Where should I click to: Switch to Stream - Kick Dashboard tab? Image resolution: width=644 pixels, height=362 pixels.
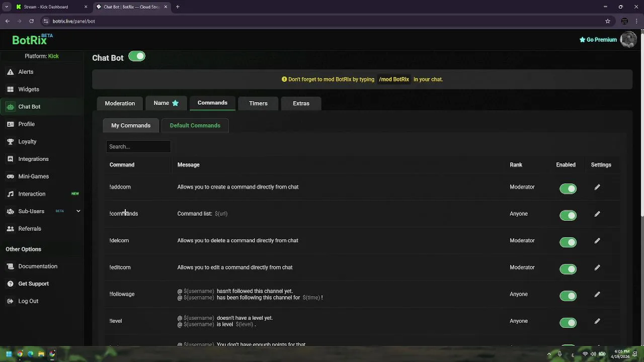(51, 7)
